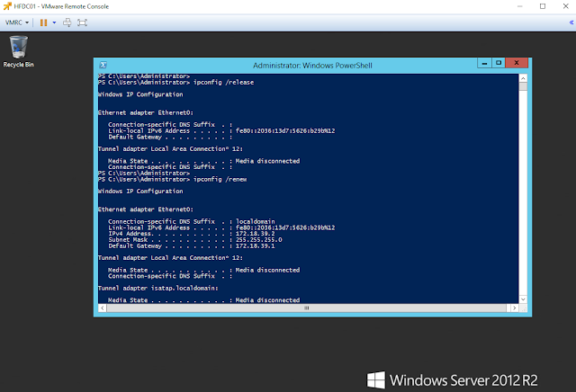Click PowerShell vertical scrollbar up arrow

click(x=523, y=78)
